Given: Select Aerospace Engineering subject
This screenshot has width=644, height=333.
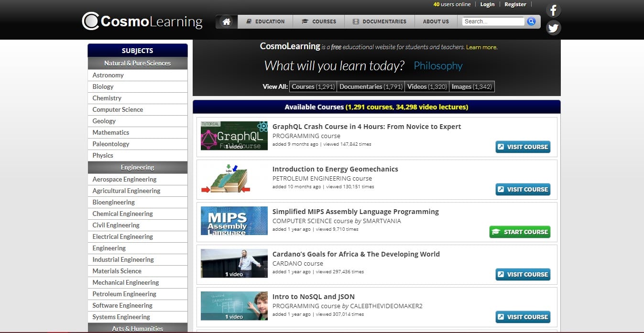Looking at the screenshot, I should [138, 179].
